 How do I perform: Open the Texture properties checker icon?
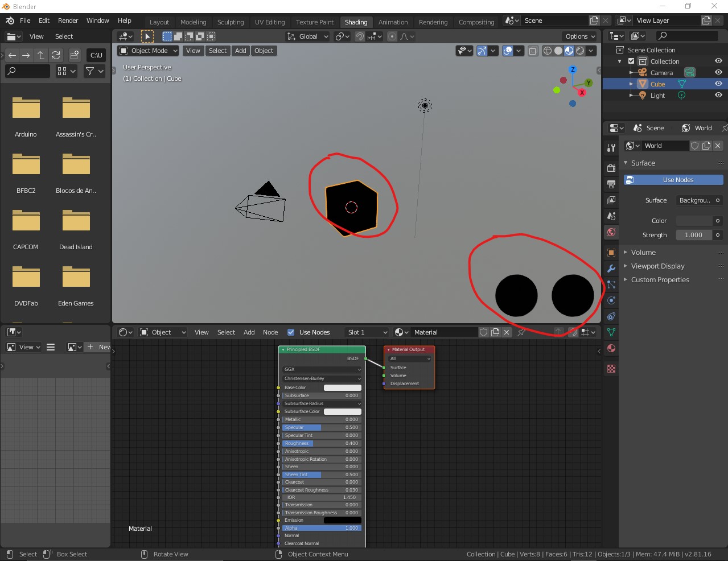[611, 369]
